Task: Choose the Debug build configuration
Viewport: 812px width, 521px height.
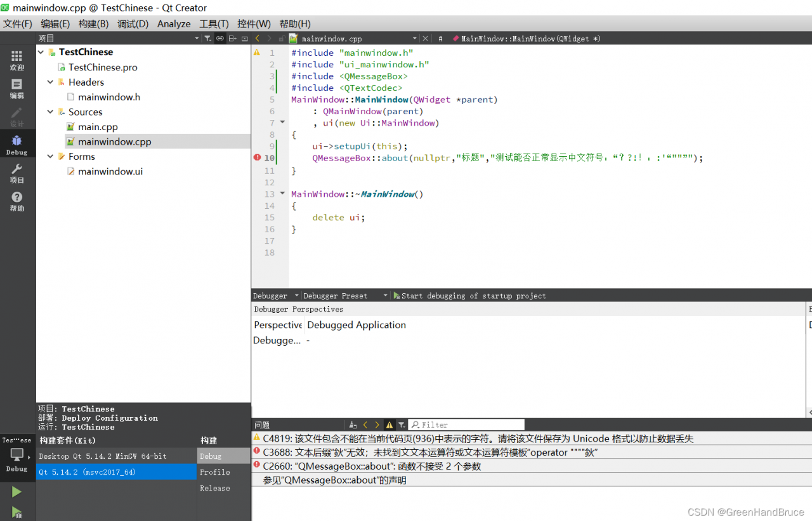Action: (224, 456)
